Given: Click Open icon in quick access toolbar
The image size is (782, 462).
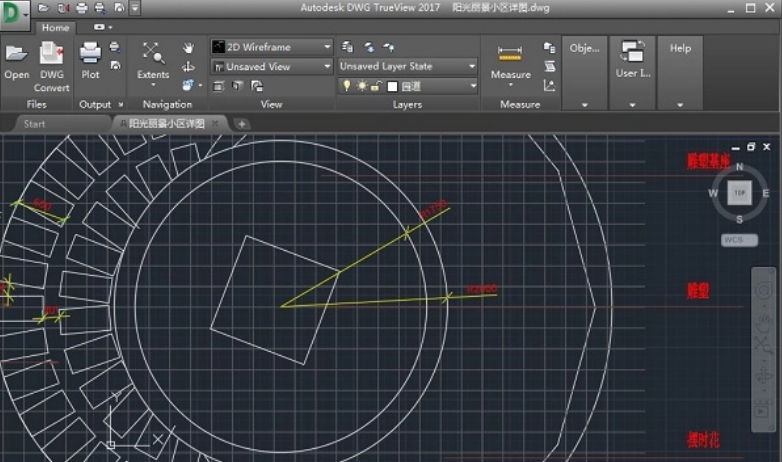Looking at the screenshot, I should [x=44, y=8].
